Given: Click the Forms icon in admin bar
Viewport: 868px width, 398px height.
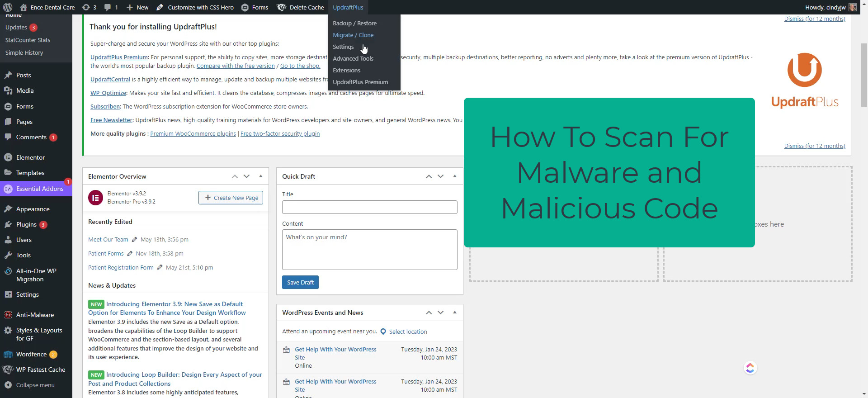Looking at the screenshot, I should [x=245, y=7].
